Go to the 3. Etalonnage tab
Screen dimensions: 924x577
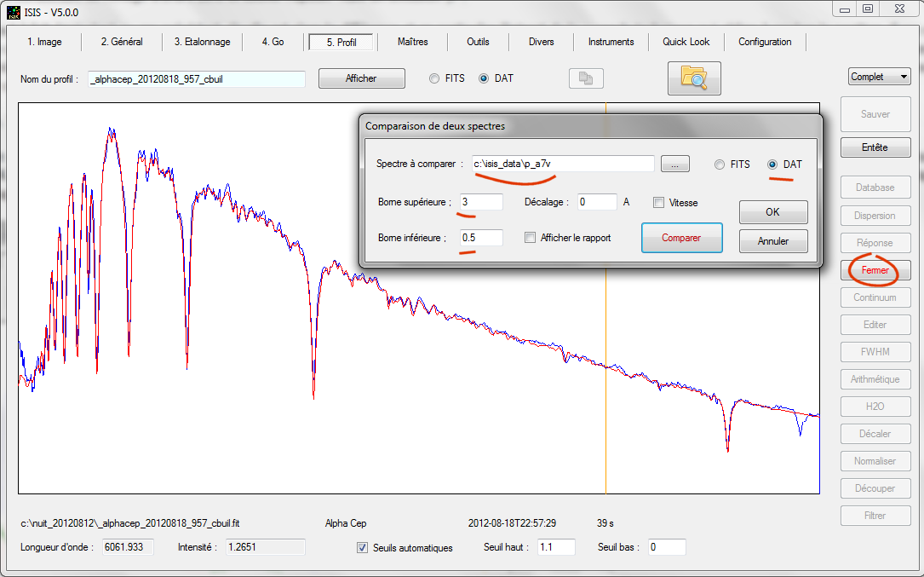[202, 42]
